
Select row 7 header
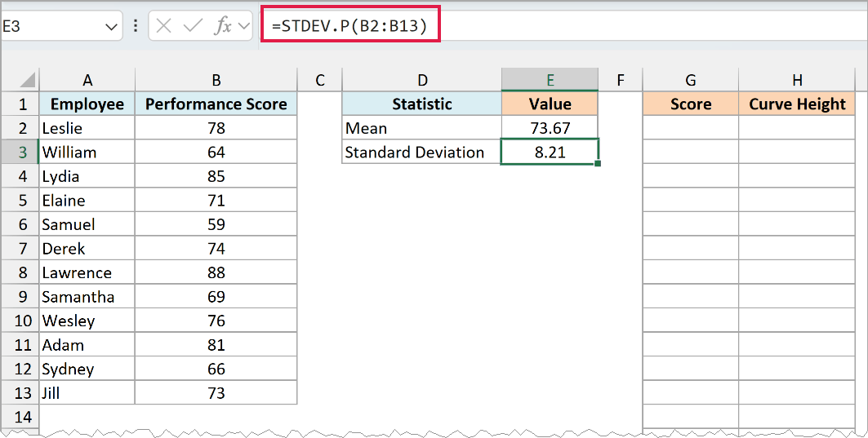(20, 248)
